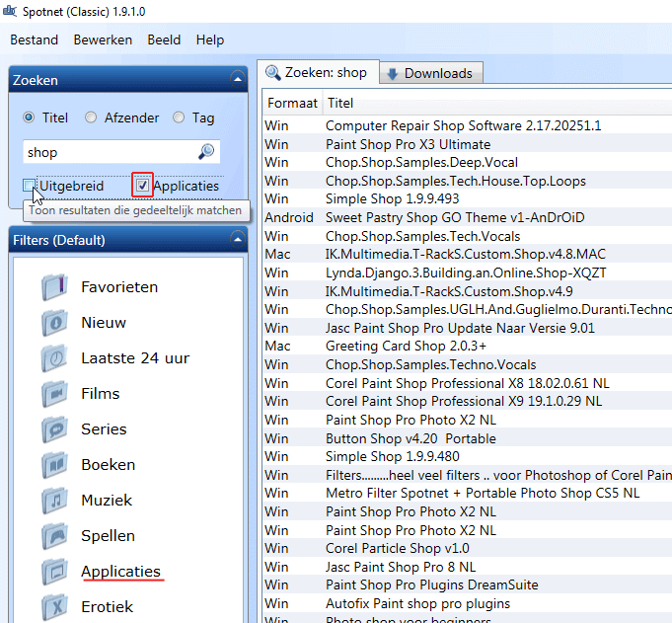Open the Help menu
672x623 pixels.
[x=210, y=39]
